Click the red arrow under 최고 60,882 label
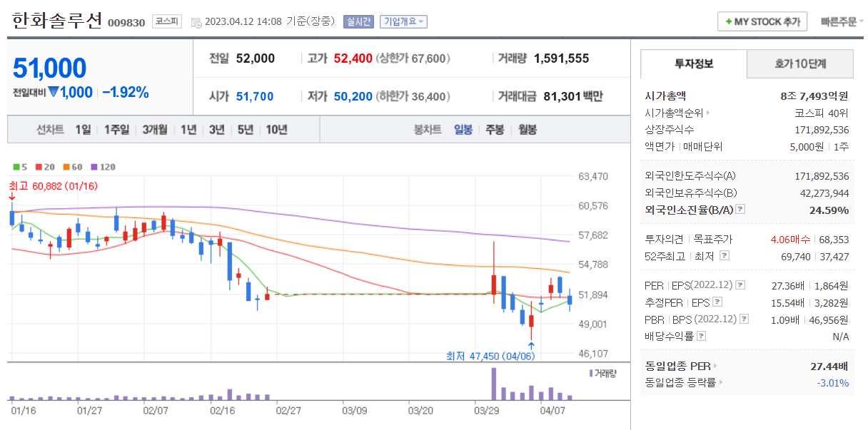Viewport: 868px width, 430px height. [x=11, y=196]
